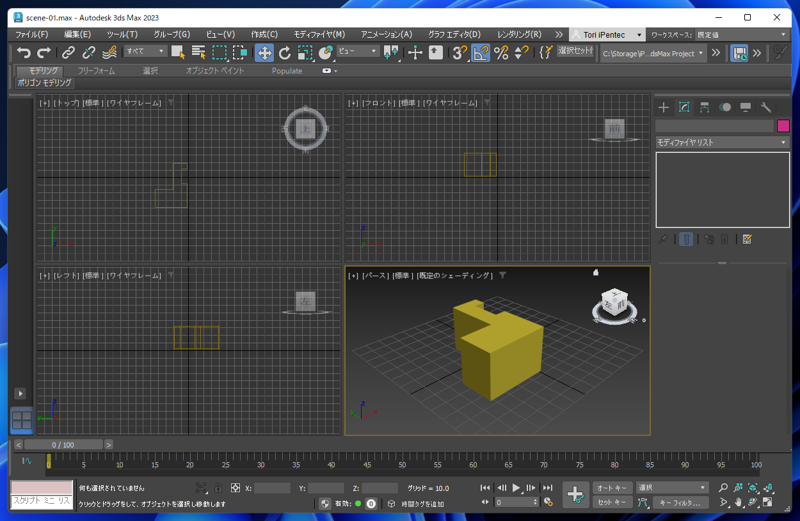The height and width of the screenshot is (521, 800).
Task: Click the Configure Modifier Sets icon
Action: coord(747,239)
